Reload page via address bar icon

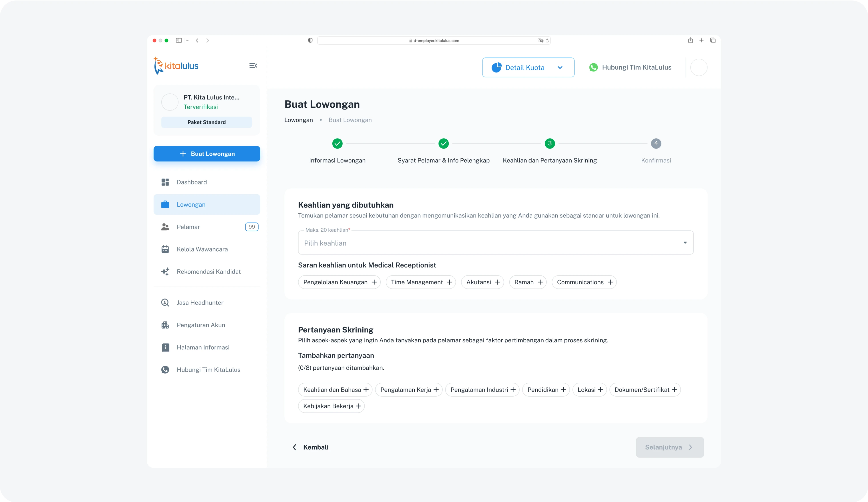coord(547,41)
